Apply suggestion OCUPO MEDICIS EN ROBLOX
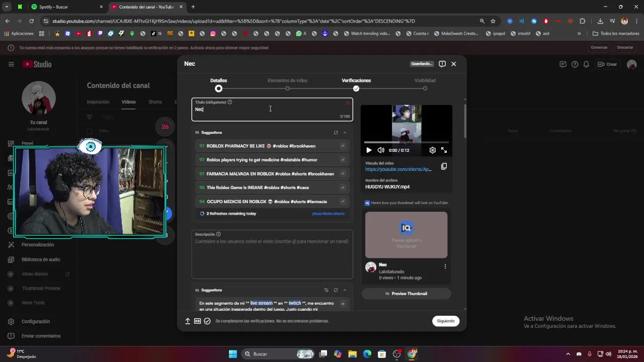This screenshot has height=362, width=644. [272, 202]
